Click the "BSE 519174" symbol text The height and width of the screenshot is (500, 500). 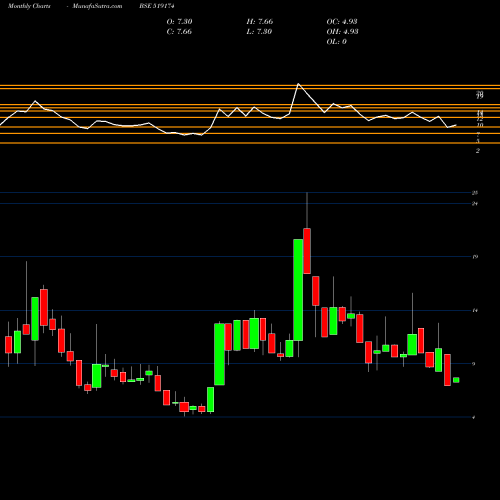point(157,6)
